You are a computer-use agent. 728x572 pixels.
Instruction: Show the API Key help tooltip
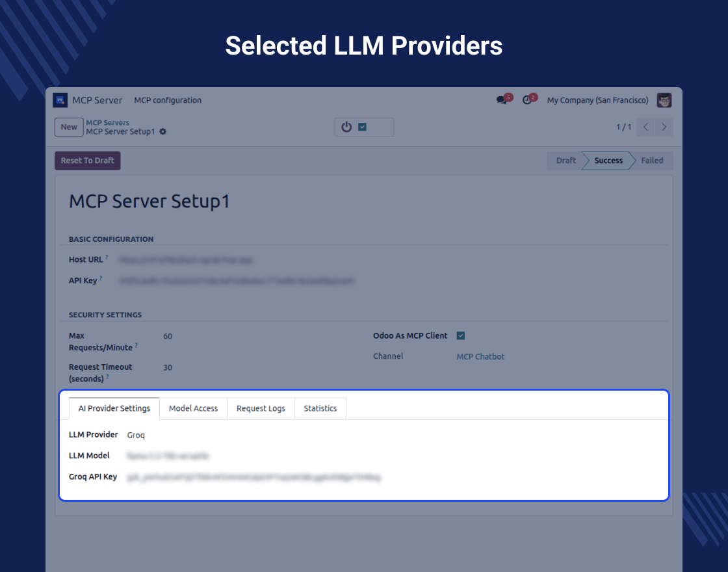coord(101,278)
